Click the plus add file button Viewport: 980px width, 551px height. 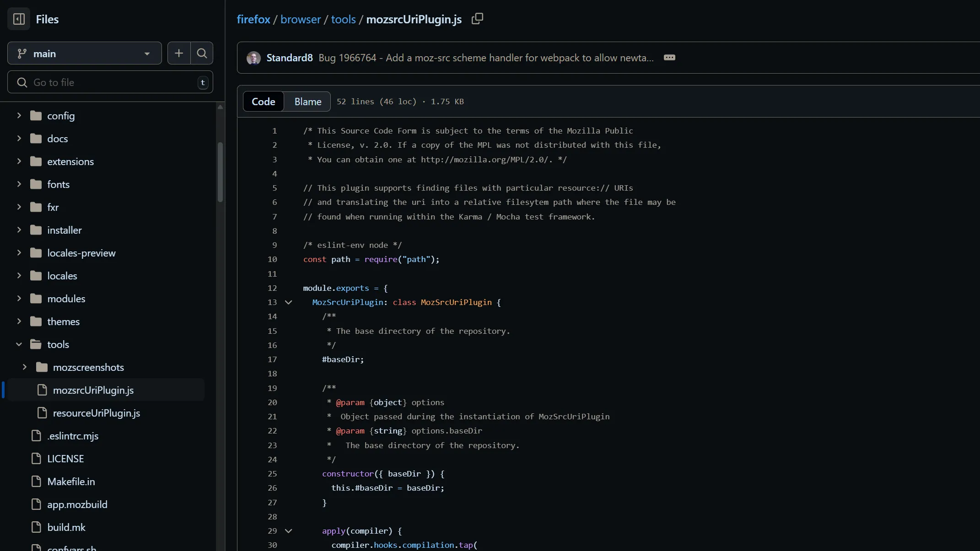pos(179,53)
